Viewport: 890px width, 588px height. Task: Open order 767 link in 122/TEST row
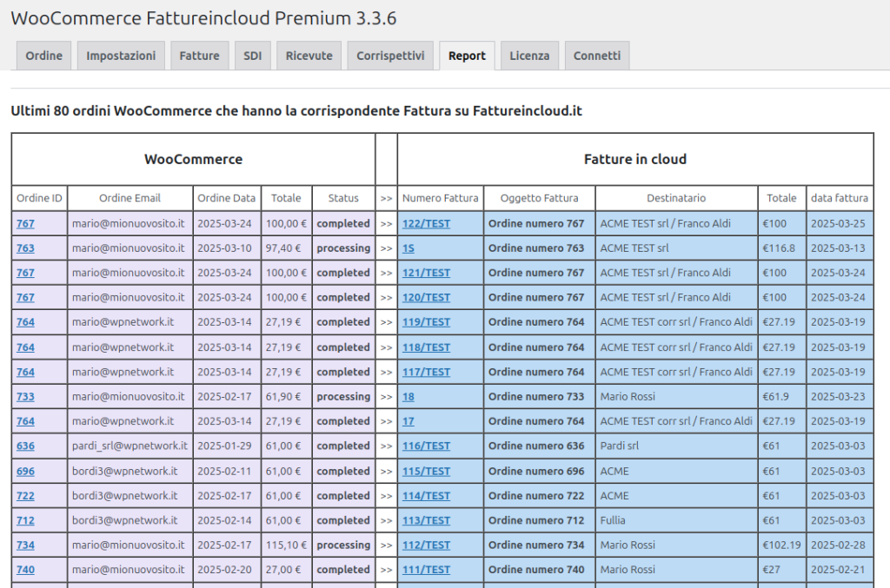click(x=25, y=223)
